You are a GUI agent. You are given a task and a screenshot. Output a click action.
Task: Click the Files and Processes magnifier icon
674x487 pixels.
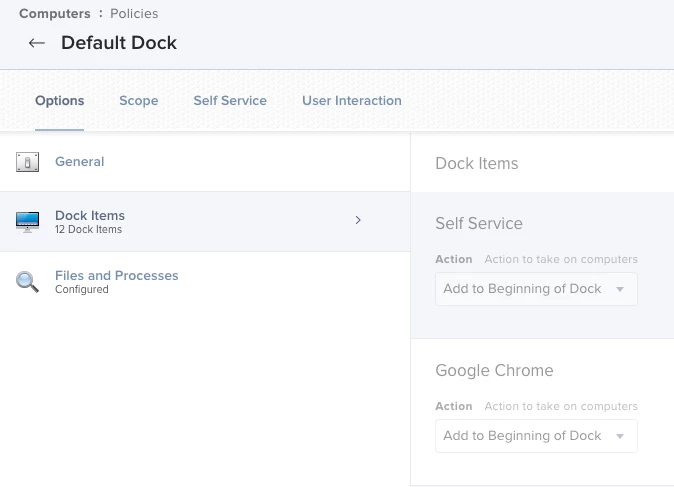point(27,281)
